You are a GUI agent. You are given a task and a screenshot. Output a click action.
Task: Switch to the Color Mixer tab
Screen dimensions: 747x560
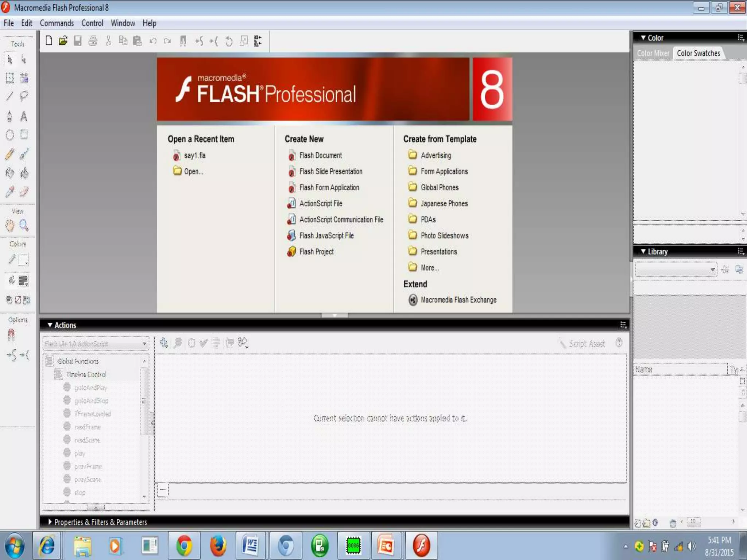coord(653,53)
